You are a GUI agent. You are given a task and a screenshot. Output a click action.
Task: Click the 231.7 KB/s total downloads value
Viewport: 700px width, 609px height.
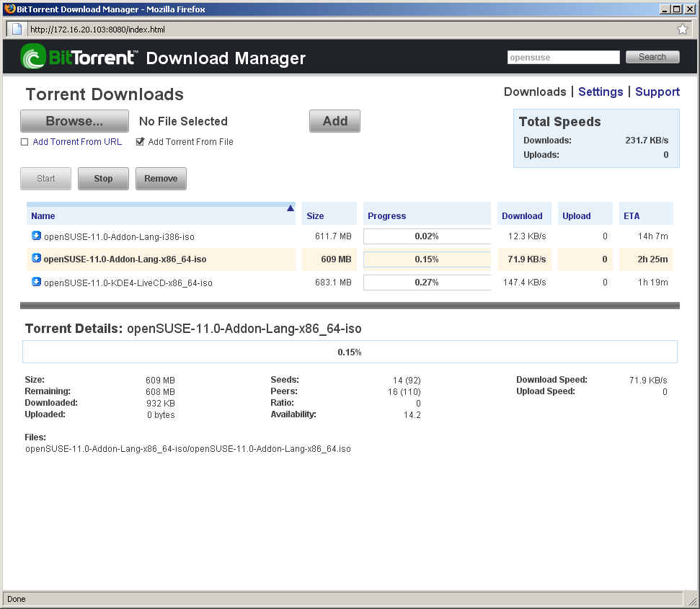tap(647, 141)
